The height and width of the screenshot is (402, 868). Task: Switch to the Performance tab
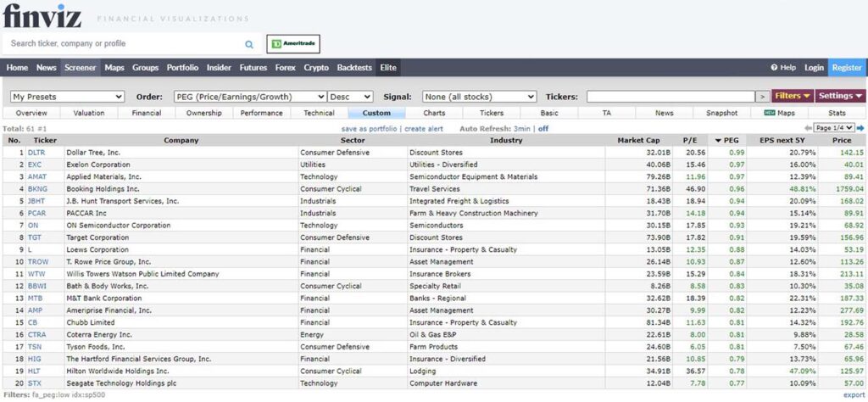(x=262, y=113)
